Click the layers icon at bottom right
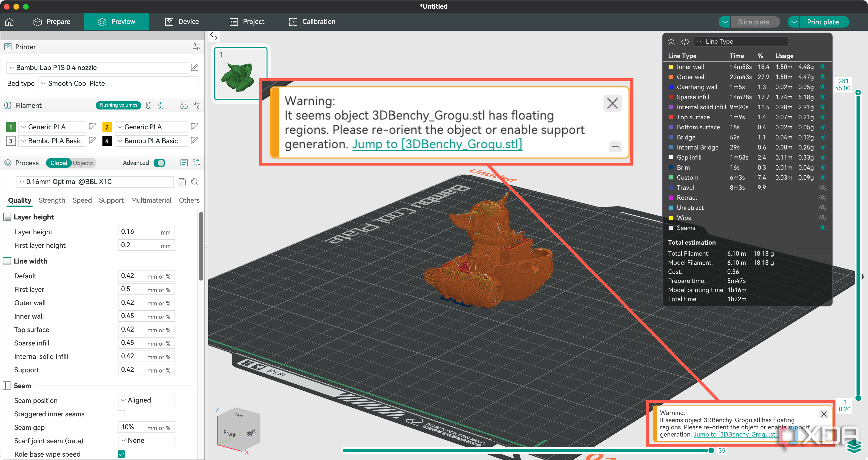 tap(854, 447)
